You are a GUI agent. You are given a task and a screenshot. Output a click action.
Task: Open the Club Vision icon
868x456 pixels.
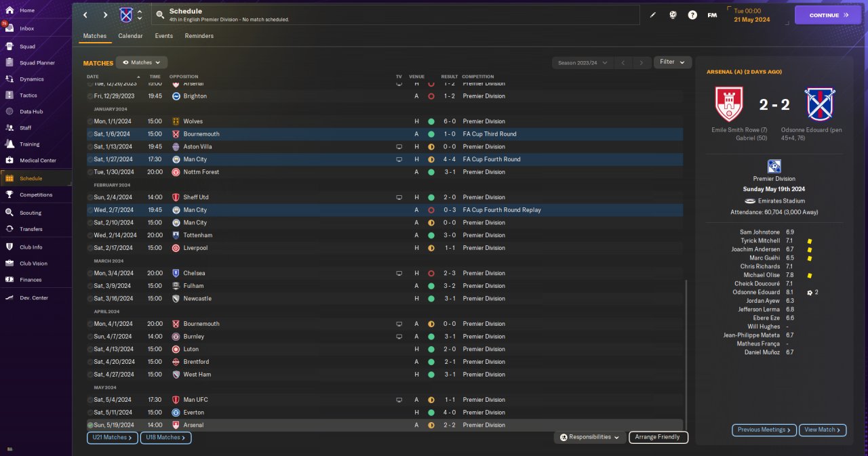coord(9,264)
